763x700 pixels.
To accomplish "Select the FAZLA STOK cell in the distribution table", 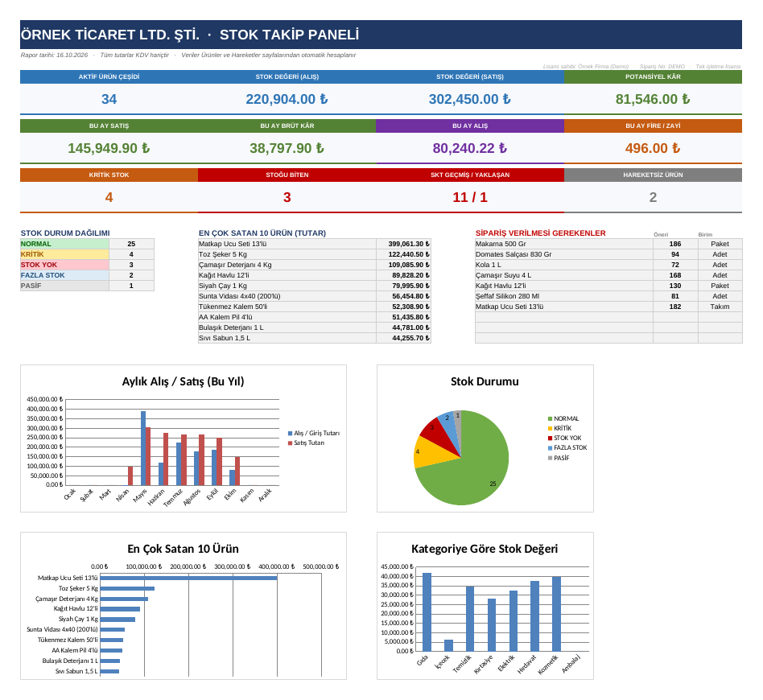I will coord(64,275).
